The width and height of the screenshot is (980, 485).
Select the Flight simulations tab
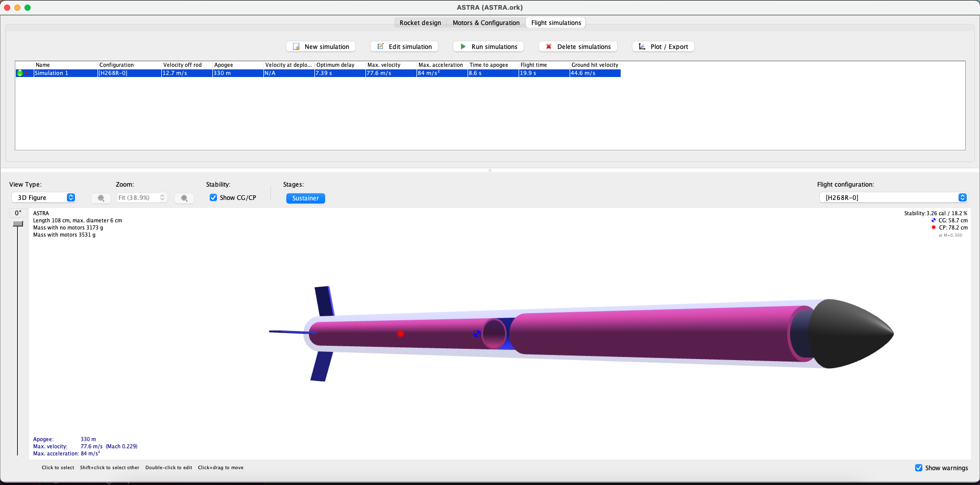coord(556,22)
